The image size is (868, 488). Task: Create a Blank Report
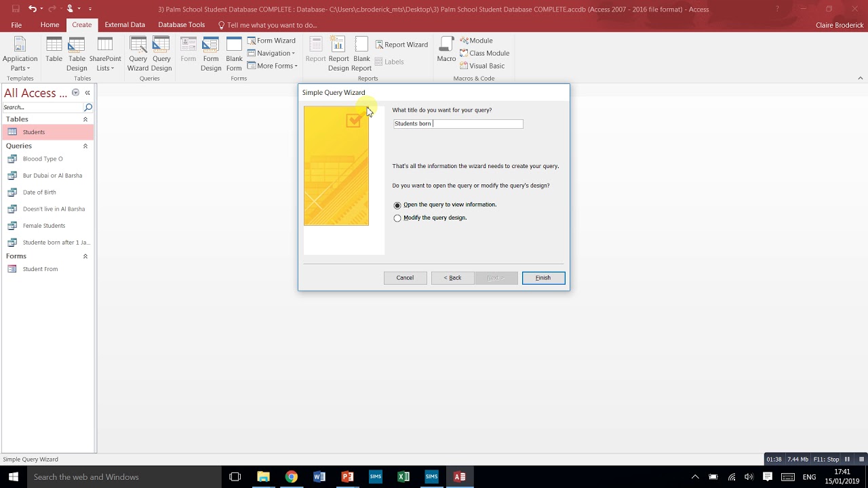coord(361,54)
